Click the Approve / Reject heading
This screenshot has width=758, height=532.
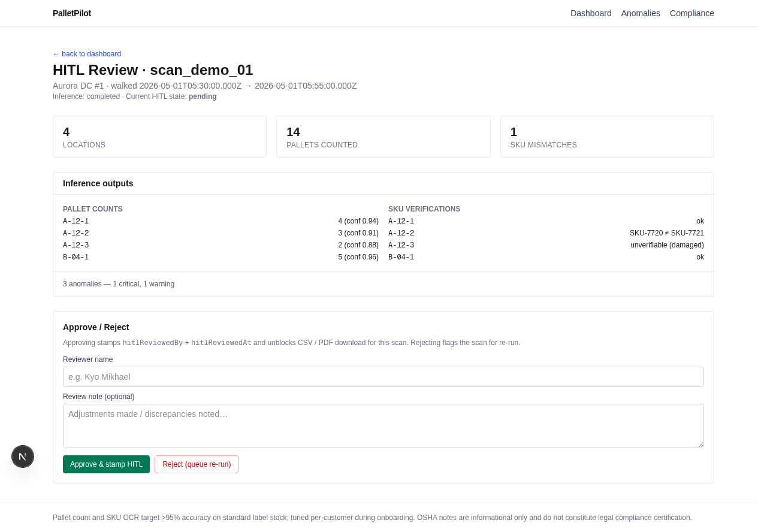pos(96,327)
